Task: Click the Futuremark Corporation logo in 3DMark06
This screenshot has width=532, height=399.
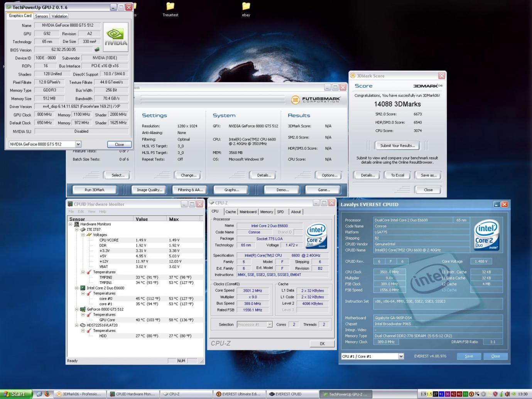Action: click(x=316, y=100)
